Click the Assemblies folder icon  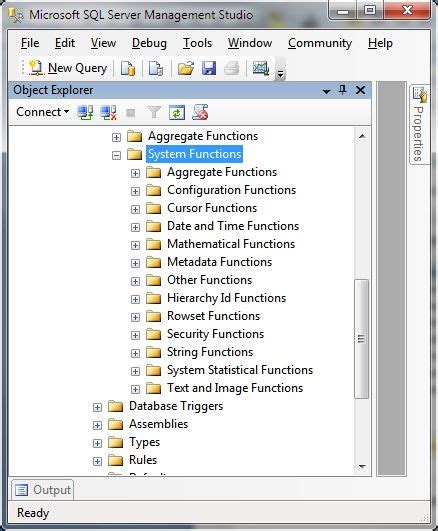(116, 424)
